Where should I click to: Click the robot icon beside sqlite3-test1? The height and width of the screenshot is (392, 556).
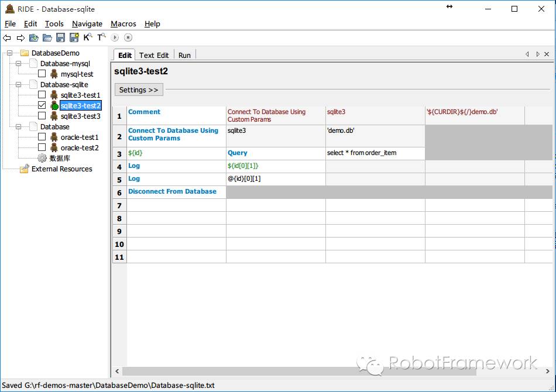point(54,95)
